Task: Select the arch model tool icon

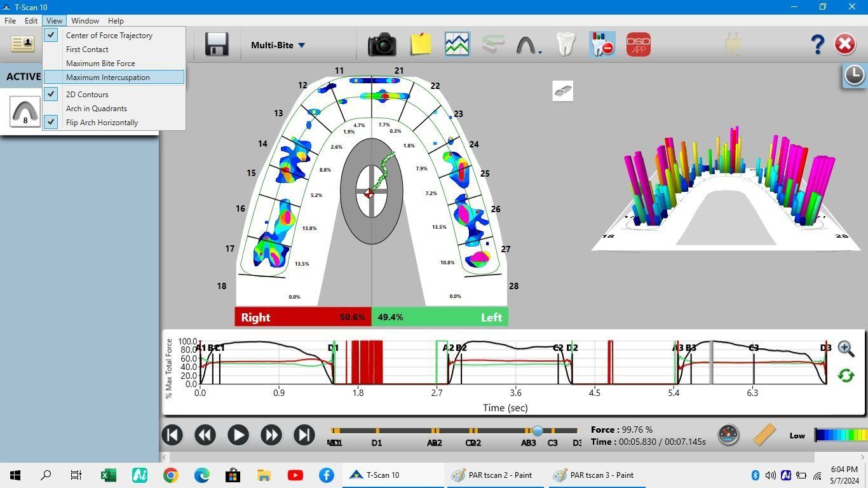Action: (527, 46)
